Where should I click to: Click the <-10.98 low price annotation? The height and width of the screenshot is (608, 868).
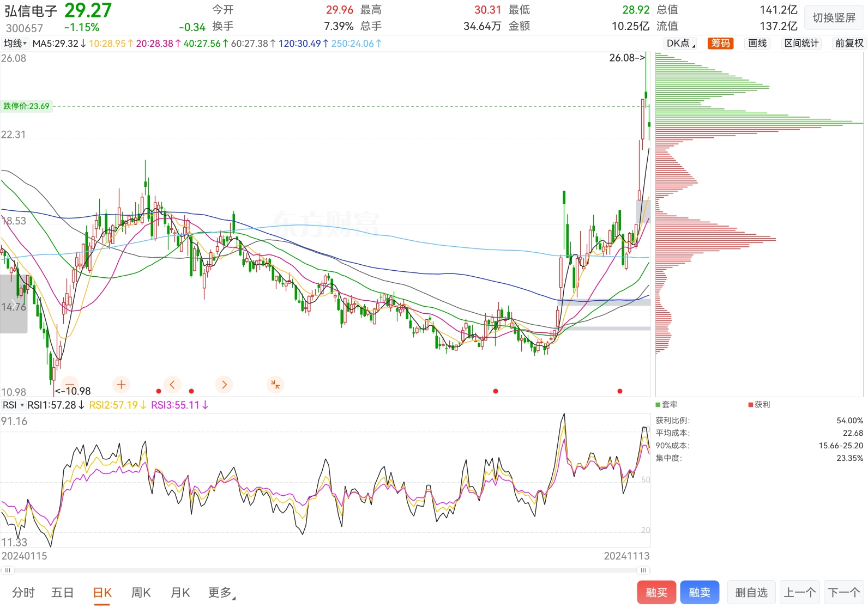click(73, 391)
